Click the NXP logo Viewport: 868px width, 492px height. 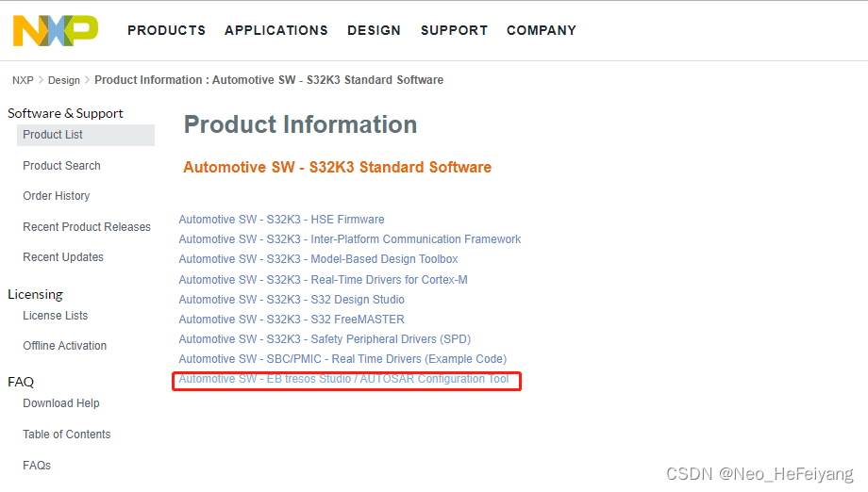(x=55, y=30)
